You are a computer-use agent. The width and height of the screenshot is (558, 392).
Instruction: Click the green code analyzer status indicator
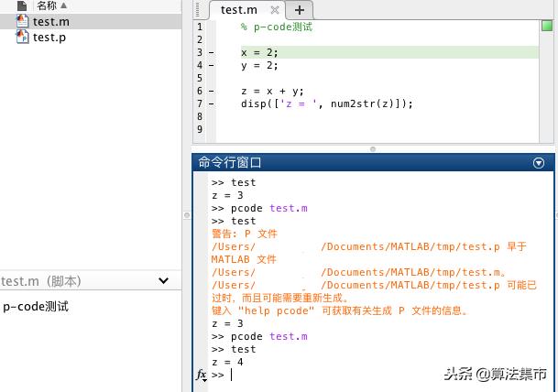pyautogui.click(x=546, y=27)
